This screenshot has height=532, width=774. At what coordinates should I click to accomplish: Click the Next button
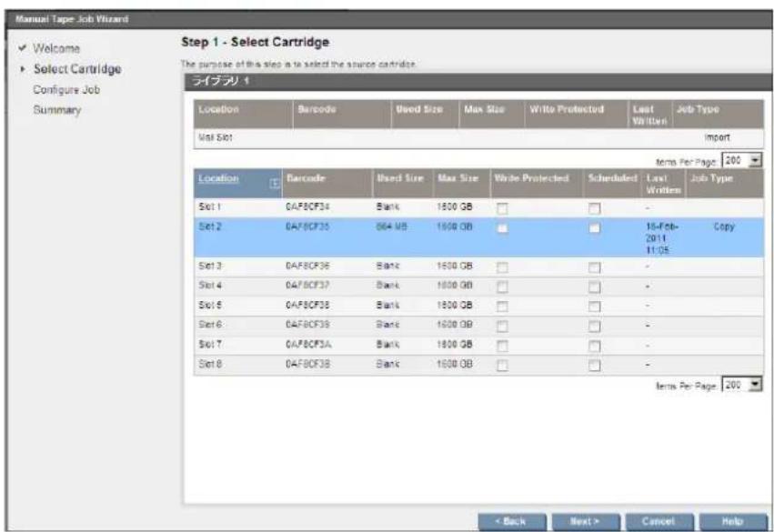tap(586, 522)
